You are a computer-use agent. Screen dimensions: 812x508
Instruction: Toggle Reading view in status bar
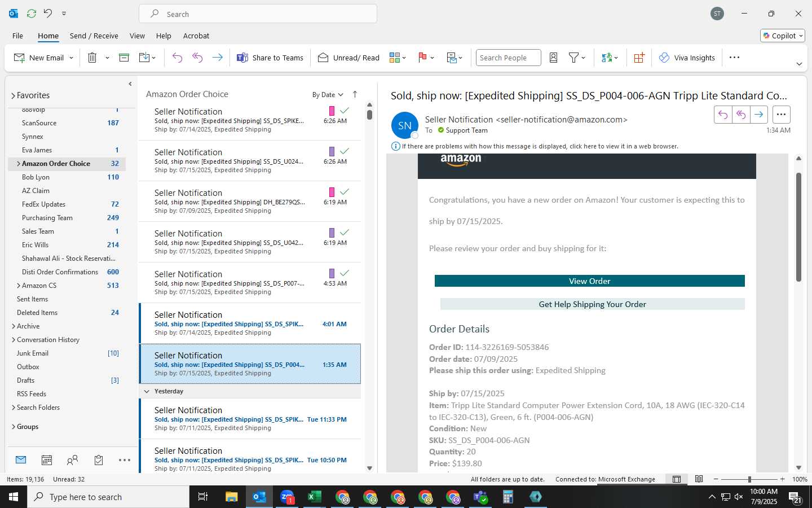pos(699,479)
